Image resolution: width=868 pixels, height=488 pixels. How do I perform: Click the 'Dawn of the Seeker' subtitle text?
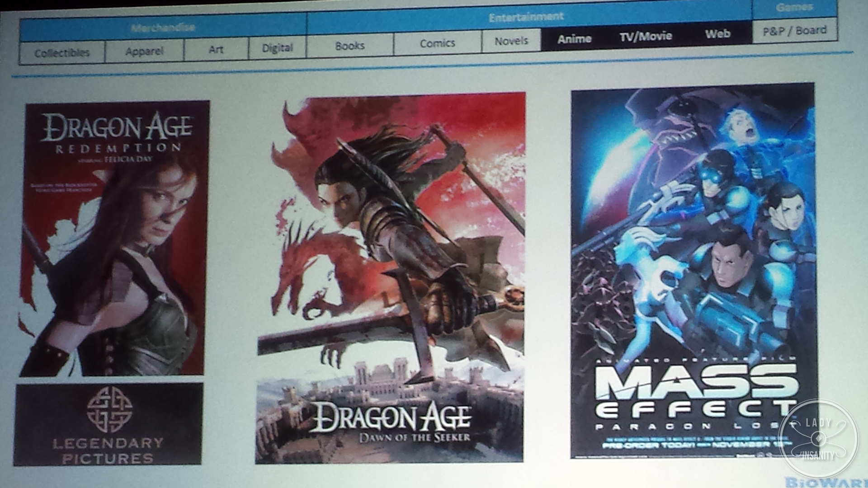[415, 437]
